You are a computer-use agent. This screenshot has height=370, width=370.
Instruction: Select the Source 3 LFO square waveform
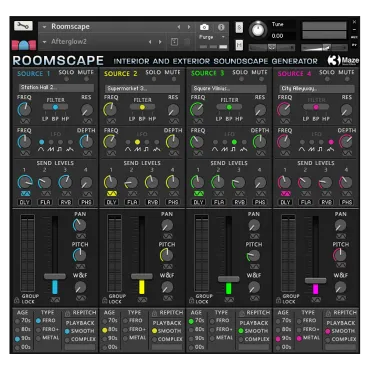pyautogui.click(x=234, y=142)
